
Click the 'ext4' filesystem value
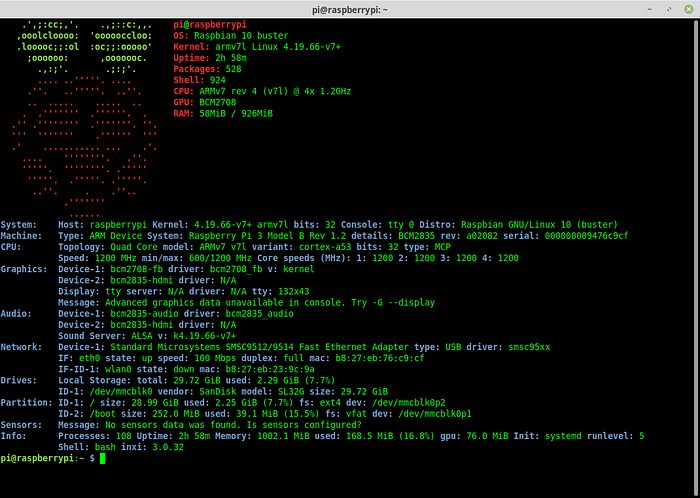point(330,403)
